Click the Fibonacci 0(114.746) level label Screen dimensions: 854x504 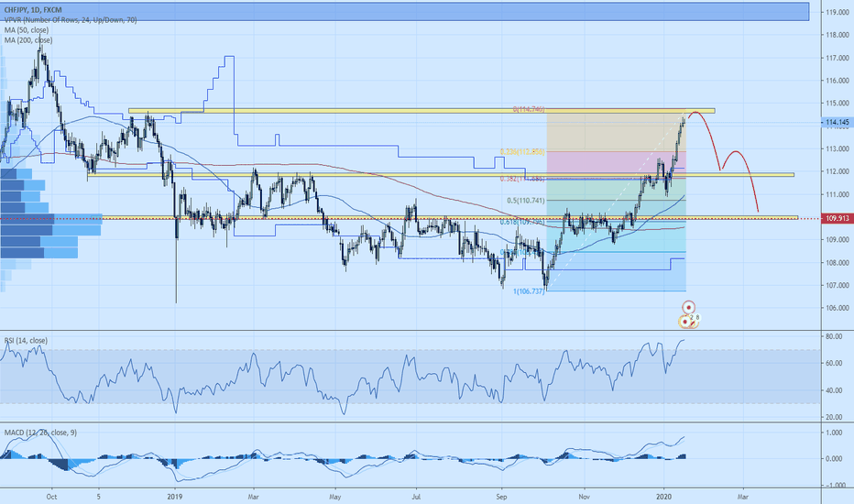pos(529,110)
